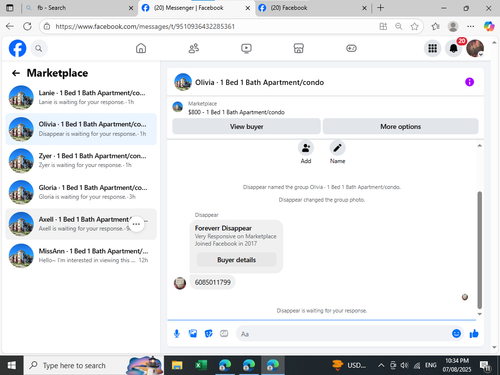Open the Friends icon in top navigation
The width and height of the screenshot is (500, 375).
pos(194,48)
